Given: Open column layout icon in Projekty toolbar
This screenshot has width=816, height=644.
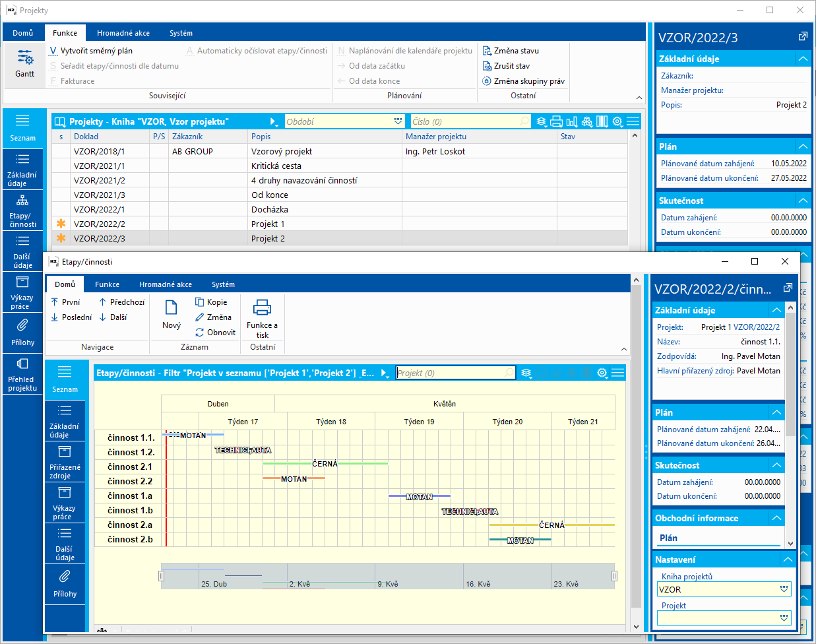Looking at the screenshot, I should tap(602, 121).
